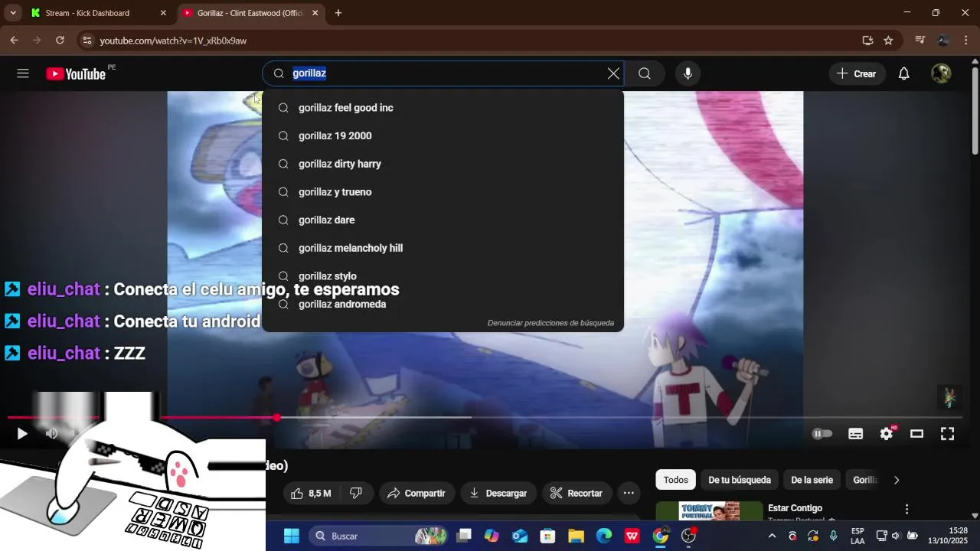
Task: Go back to the previous page
Action: tap(14, 41)
